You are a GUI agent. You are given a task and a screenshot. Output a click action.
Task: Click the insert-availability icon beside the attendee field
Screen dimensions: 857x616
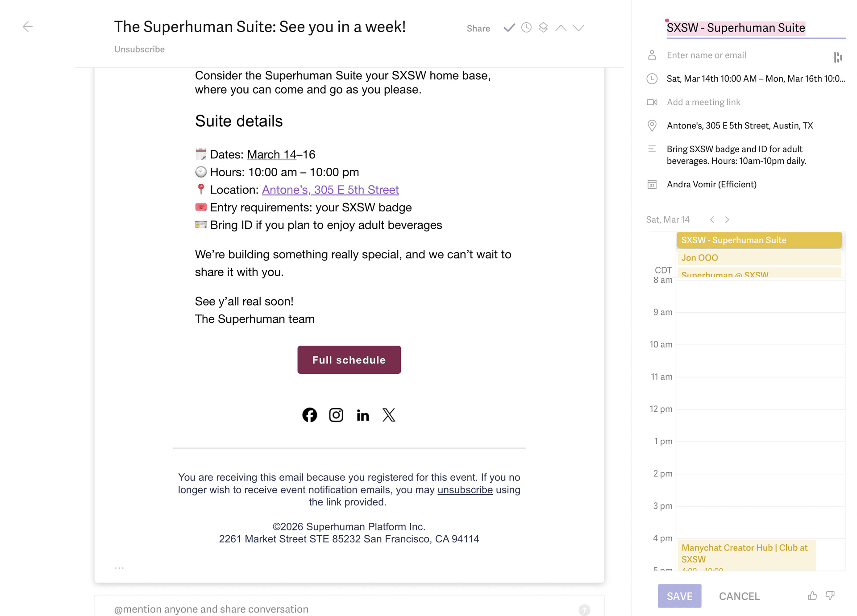838,58
